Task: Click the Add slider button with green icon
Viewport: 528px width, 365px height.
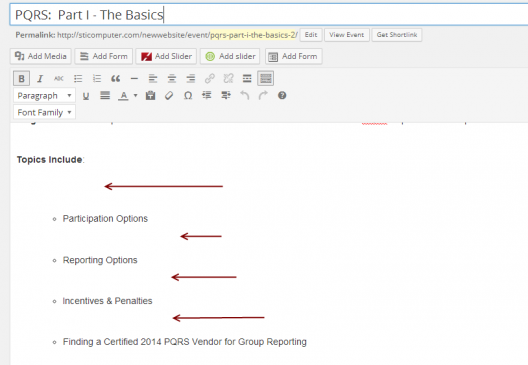Action: (230, 56)
